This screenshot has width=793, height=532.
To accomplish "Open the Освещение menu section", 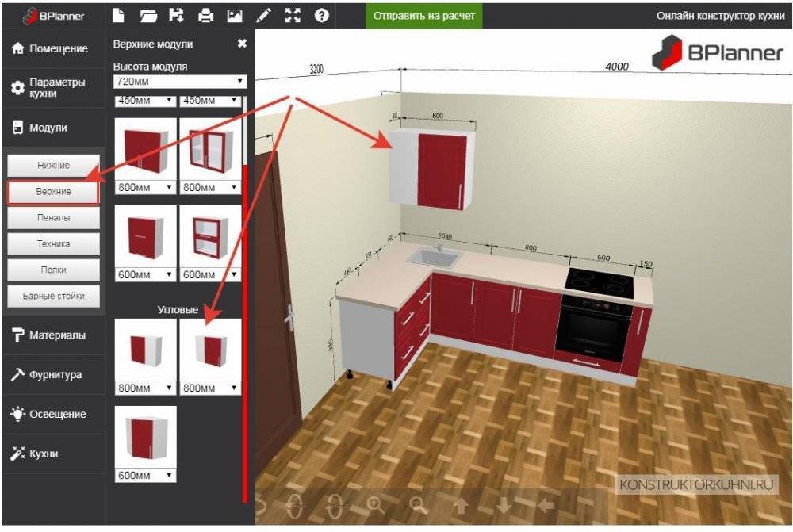I will coord(52,414).
